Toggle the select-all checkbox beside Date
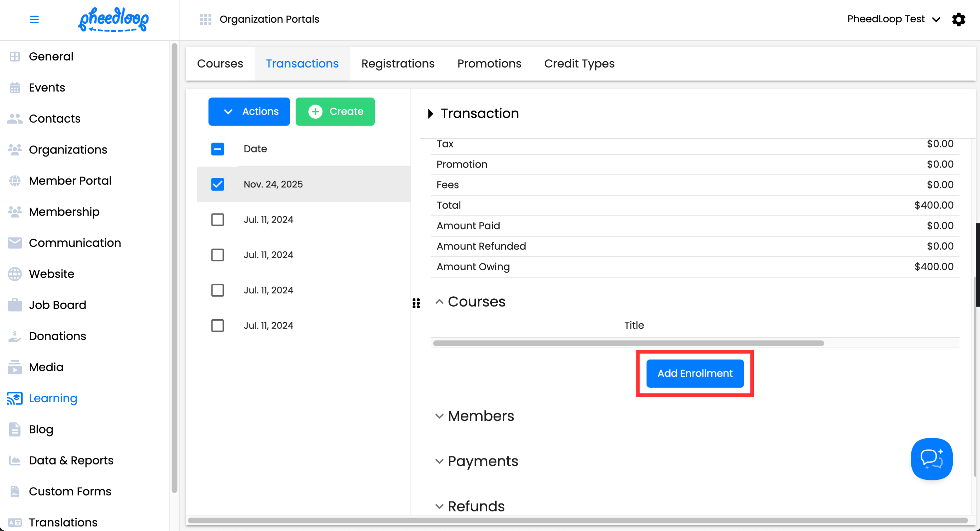The height and width of the screenshot is (531, 980). click(x=218, y=149)
